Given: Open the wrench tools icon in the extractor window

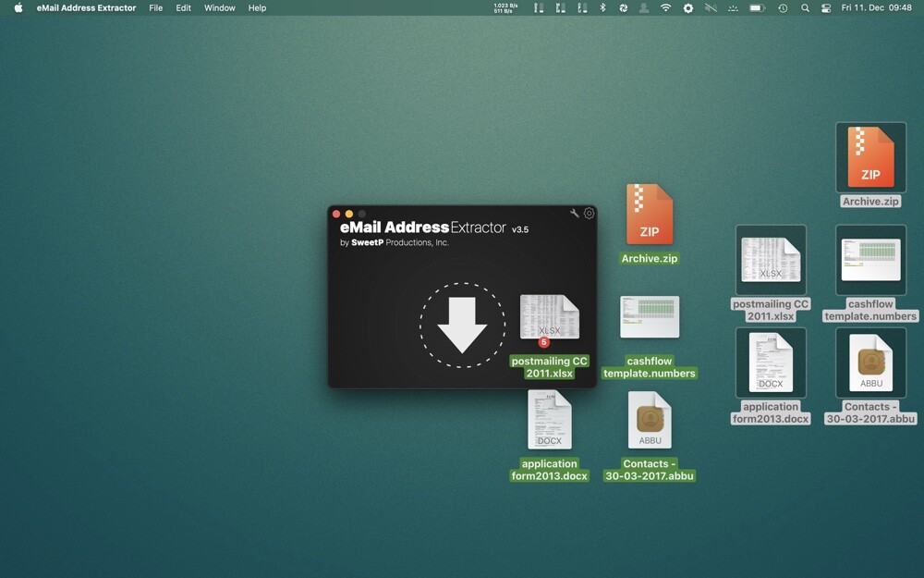Looking at the screenshot, I should click(574, 213).
